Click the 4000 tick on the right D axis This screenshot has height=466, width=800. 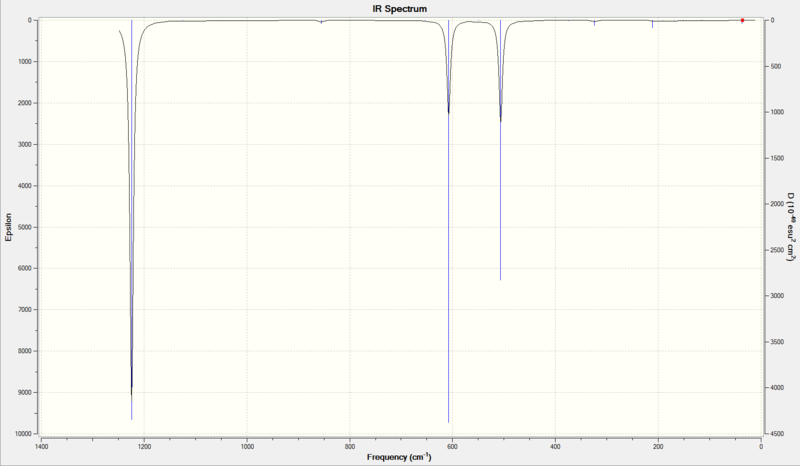click(778, 388)
